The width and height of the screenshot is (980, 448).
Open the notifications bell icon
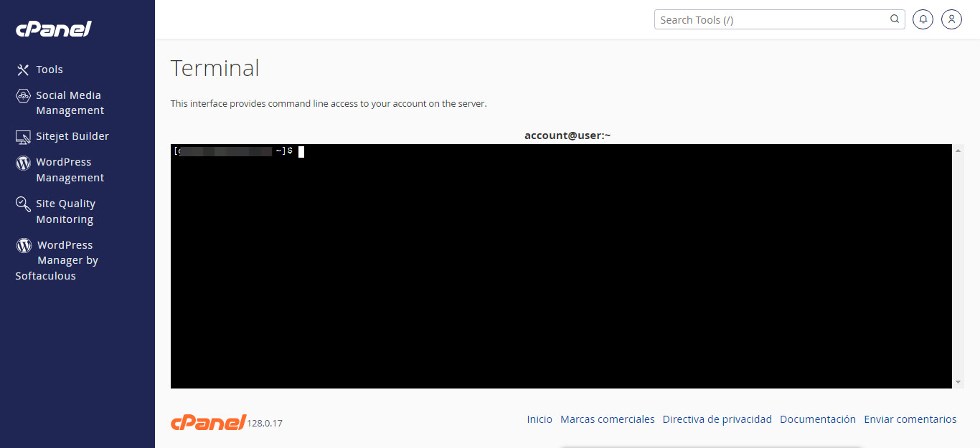pyautogui.click(x=923, y=19)
